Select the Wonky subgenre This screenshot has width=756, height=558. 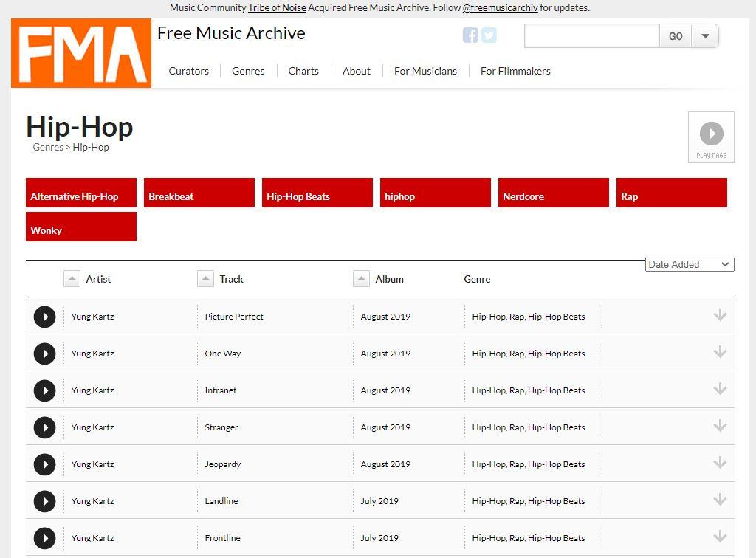81,227
